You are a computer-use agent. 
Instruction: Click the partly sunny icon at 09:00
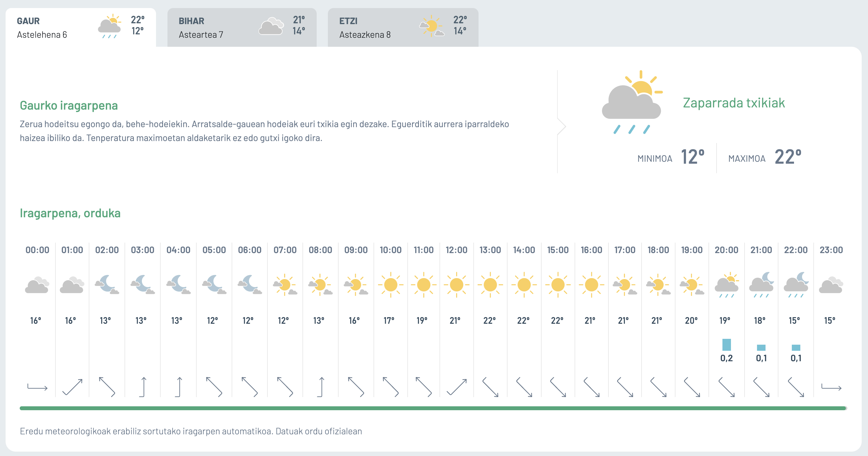point(356,285)
